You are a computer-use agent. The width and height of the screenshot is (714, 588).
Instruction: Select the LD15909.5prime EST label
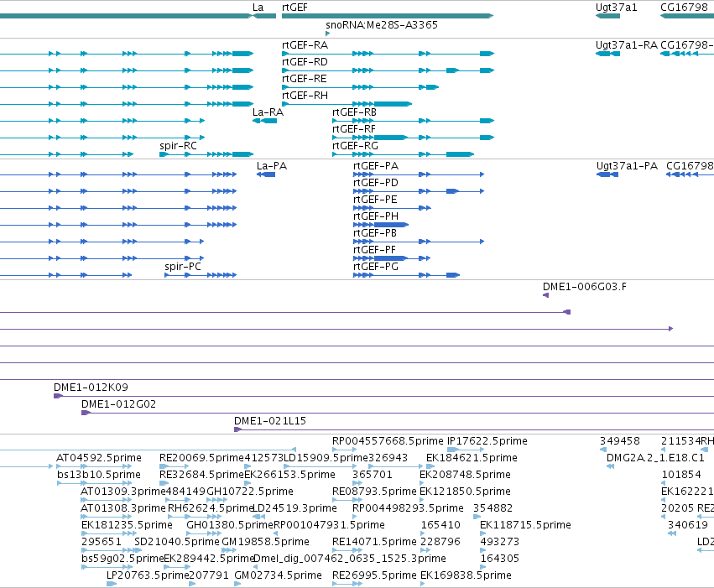pos(326,458)
